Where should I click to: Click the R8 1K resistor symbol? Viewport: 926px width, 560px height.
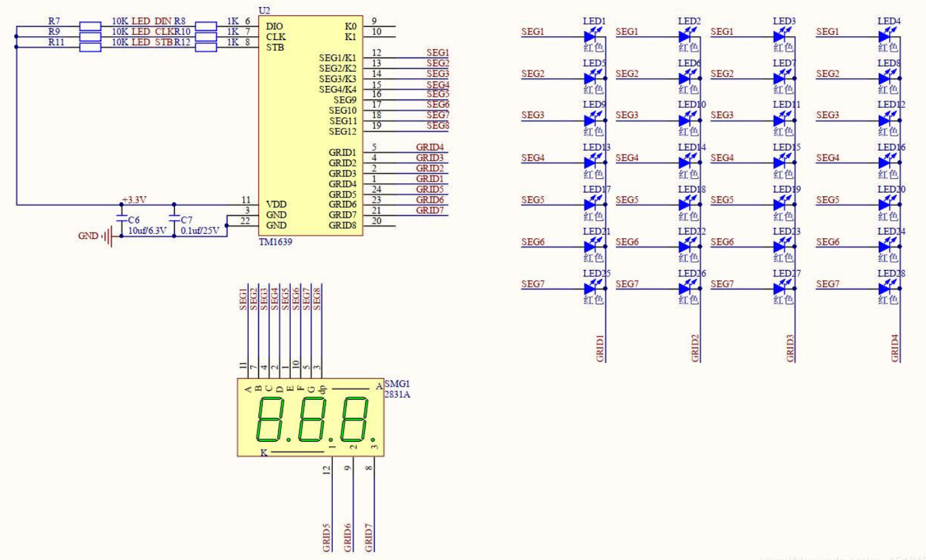(205, 26)
